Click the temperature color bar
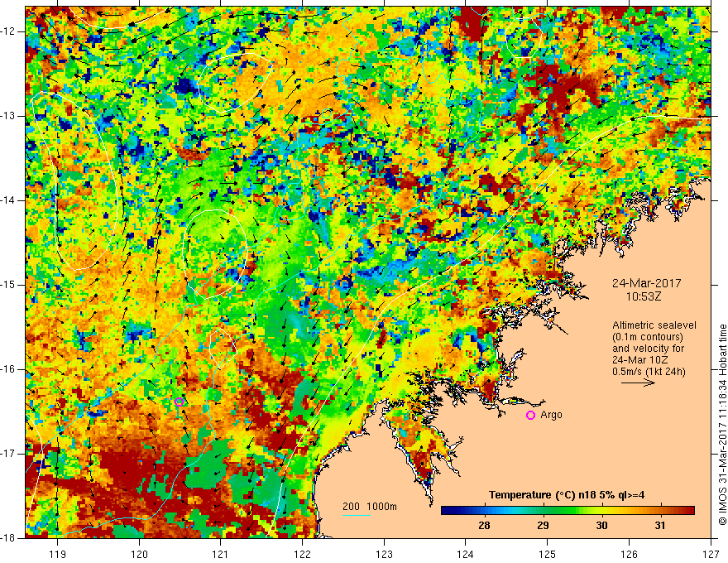The image size is (728, 563). click(568, 510)
